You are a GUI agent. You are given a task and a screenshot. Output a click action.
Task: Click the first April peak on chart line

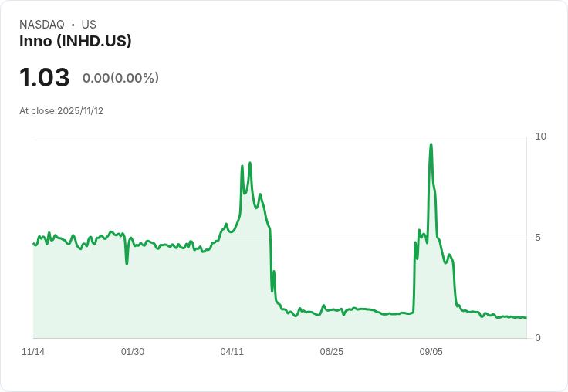(x=242, y=166)
